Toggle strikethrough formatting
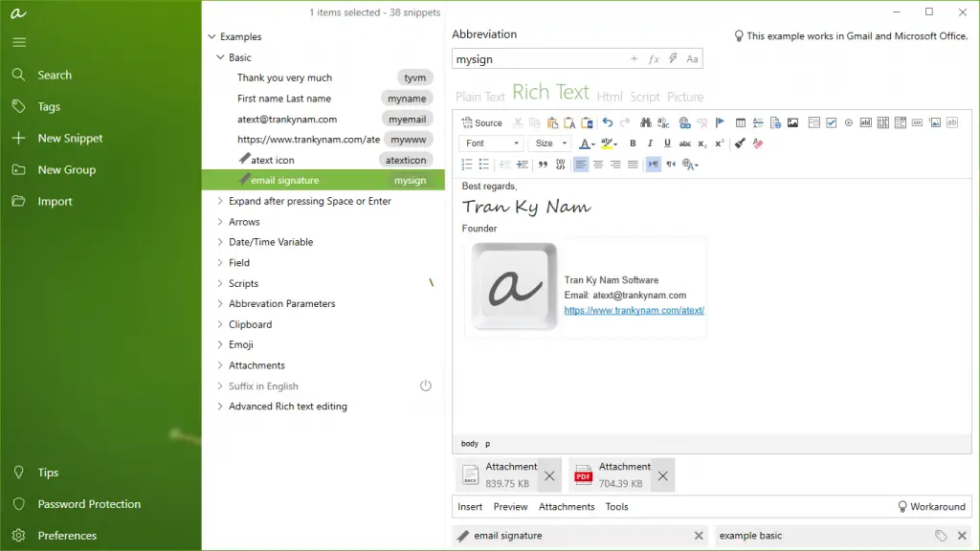This screenshot has height=551, width=980. [685, 143]
